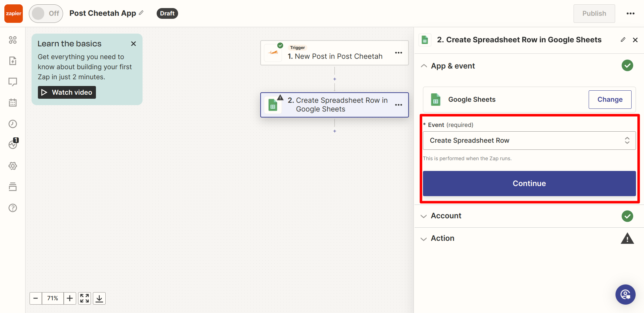
Task: Click the Post Cheetah App title text
Action: [103, 13]
